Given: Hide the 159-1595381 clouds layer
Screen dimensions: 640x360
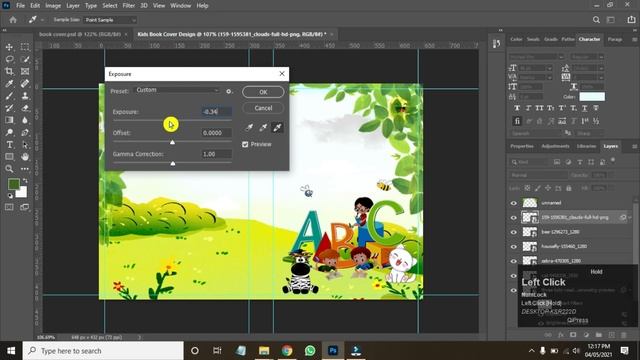Looking at the screenshot, I should click(x=513, y=218).
